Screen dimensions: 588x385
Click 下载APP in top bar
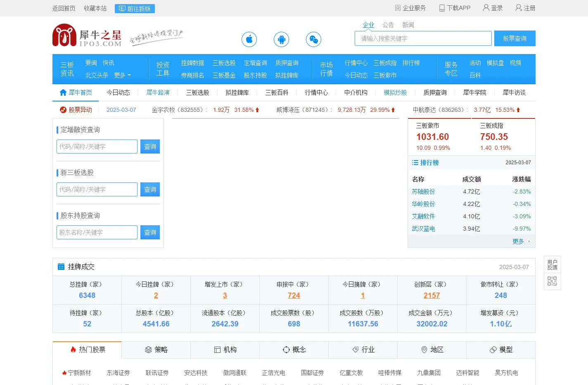[x=455, y=8]
